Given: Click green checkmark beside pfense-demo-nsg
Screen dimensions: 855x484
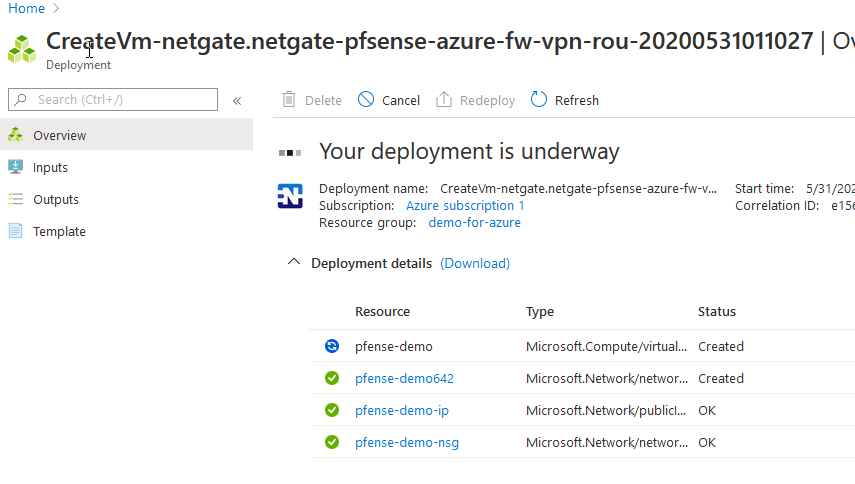Looking at the screenshot, I should click(332, 442).
